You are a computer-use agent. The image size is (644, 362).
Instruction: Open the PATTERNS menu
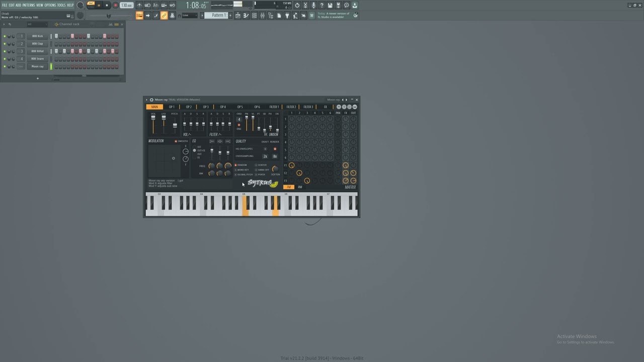29,5
